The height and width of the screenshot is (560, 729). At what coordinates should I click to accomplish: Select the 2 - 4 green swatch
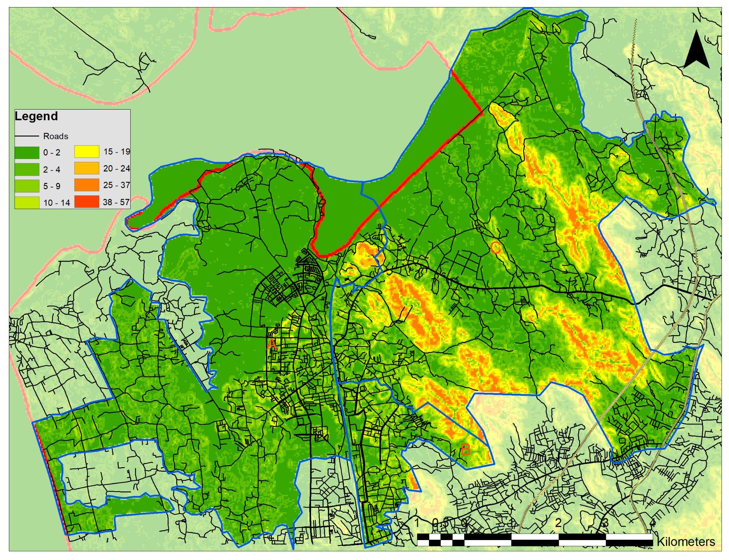27,170
